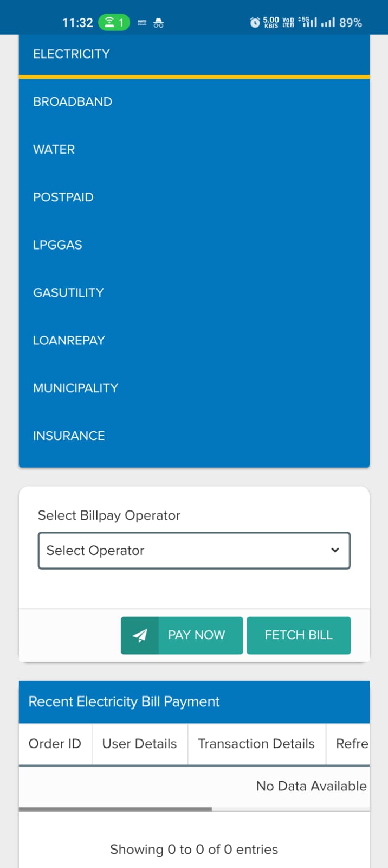Click the FETCH BILL button
This screenshot has height=868, width=388.
pos(299,635)
